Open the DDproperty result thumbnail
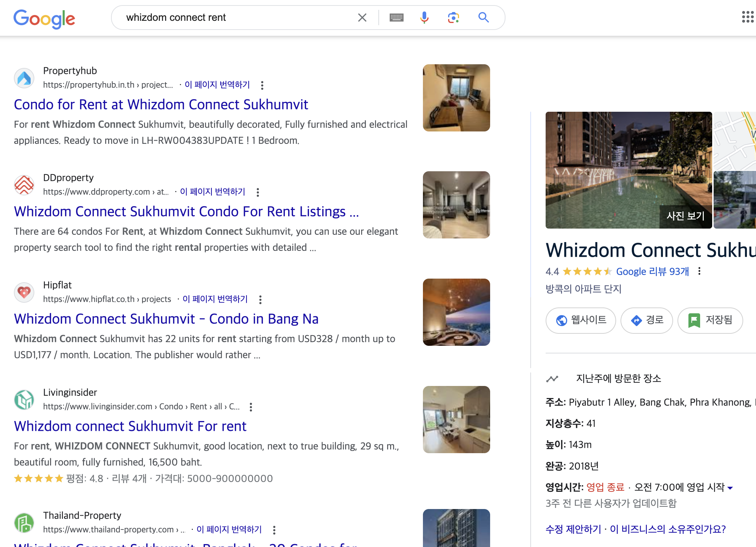Image resolution: width=756 pixels, height=547 pixels. click(x=456, y=205)
